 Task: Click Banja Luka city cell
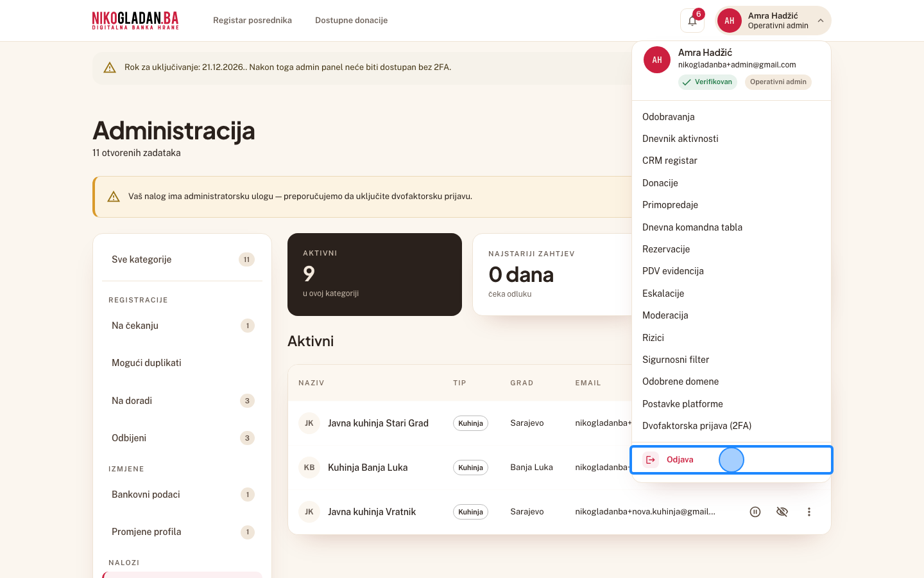(531, 468)
